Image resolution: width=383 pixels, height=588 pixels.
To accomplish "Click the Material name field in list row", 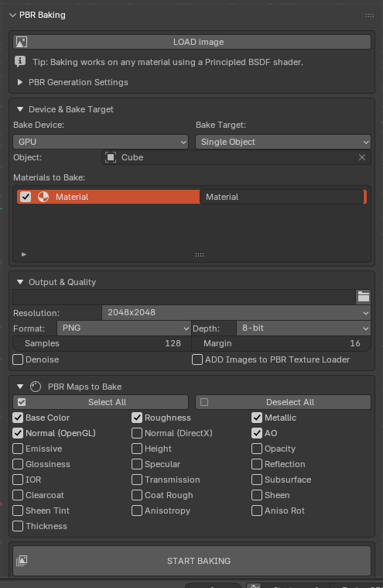I will 282,197.
